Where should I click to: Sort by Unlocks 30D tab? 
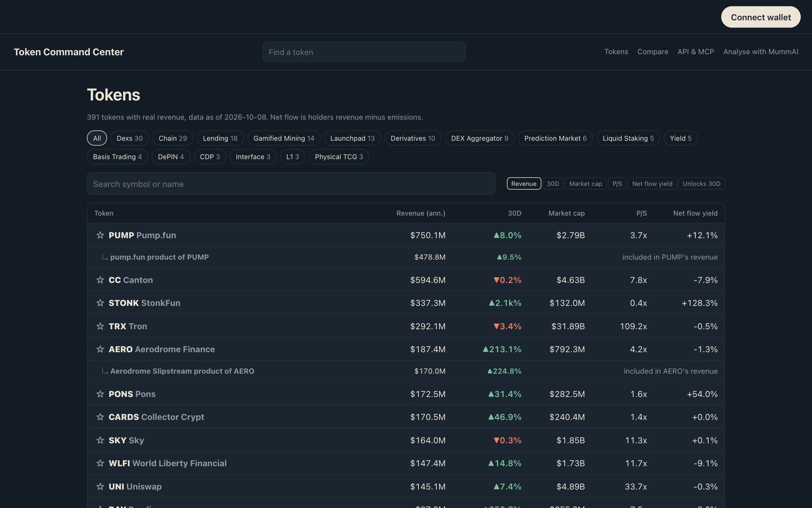pos(701,184)
